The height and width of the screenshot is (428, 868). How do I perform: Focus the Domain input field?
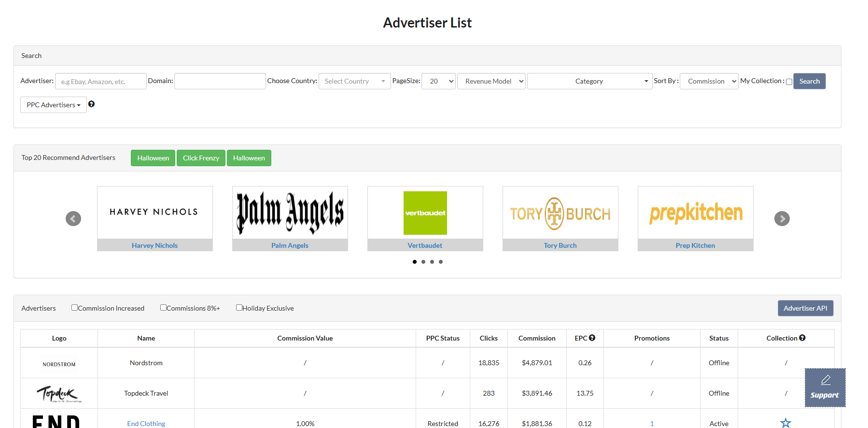pyautogui.click(x=220, y=81)
